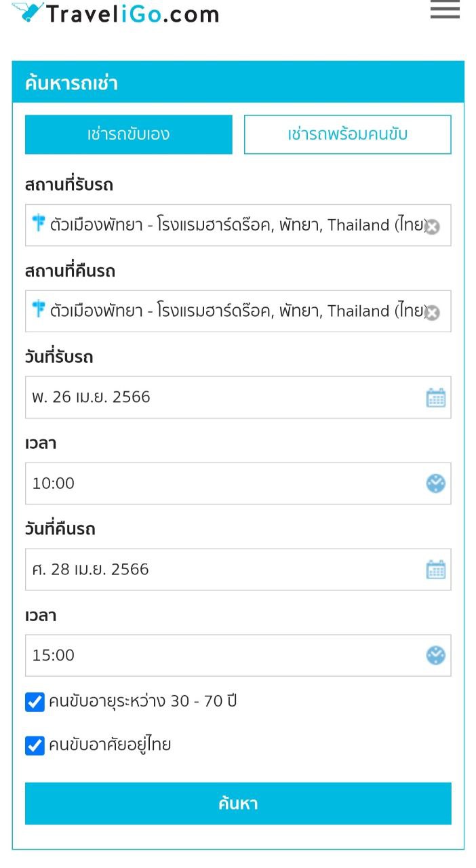476x868 pixels.
Task: Click the return location signpost icon
Action: pyautogui.click(x=38, y=309)
